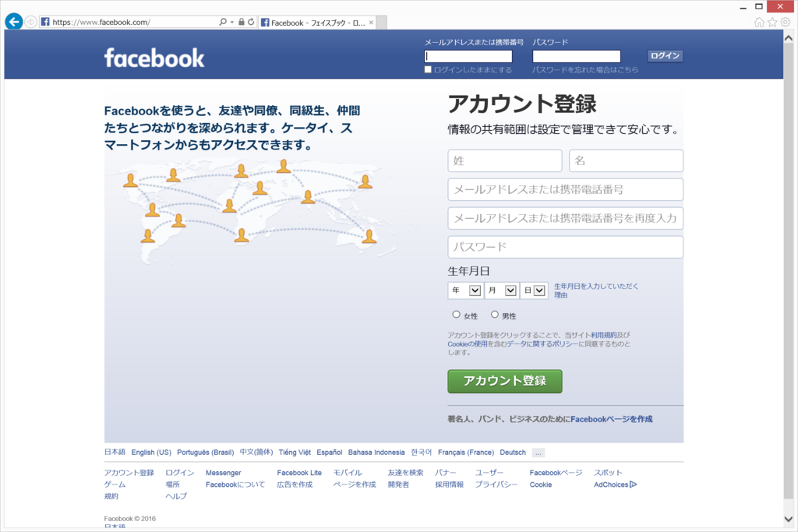
Task: Open the 月 birth month dropdown
Action: click(501, 291)
